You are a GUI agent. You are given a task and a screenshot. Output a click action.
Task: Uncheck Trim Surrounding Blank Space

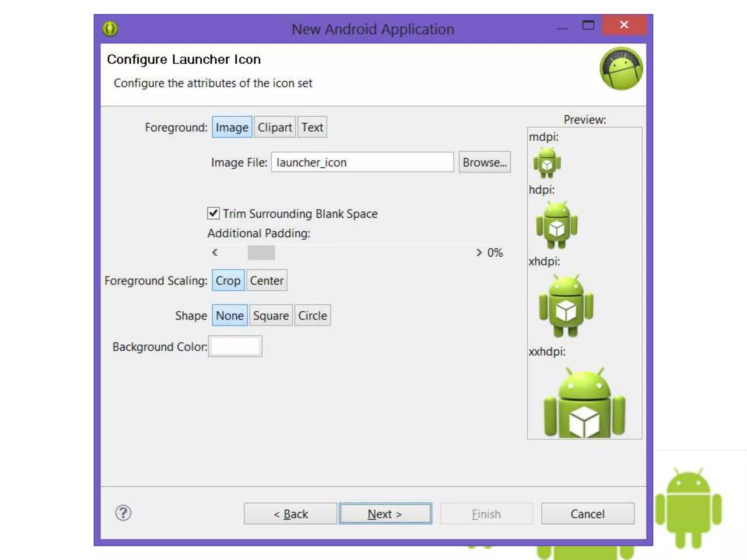pyautogui.click(x=213, y=213)
